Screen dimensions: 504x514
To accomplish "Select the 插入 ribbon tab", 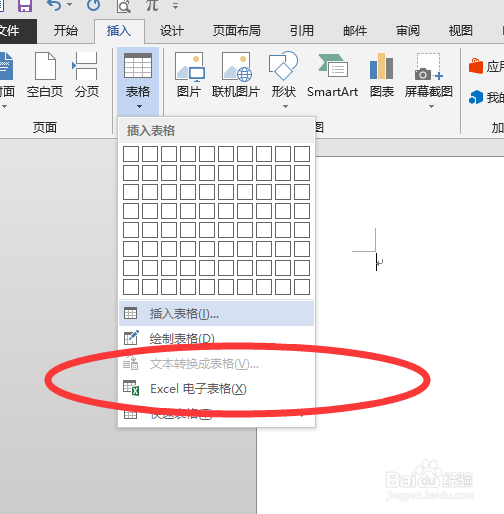I will (x=119, y=31).
